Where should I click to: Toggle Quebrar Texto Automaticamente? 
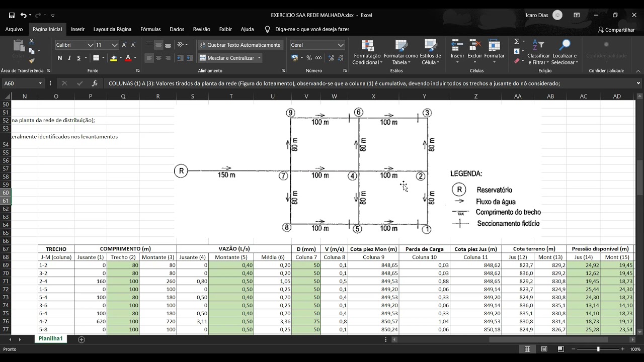(240, 45)
